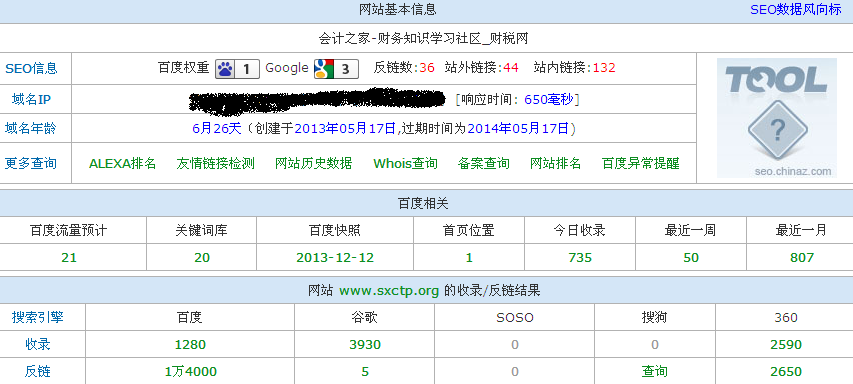
Task: Click the Google PageRank icon
Action: pos(336,69)
